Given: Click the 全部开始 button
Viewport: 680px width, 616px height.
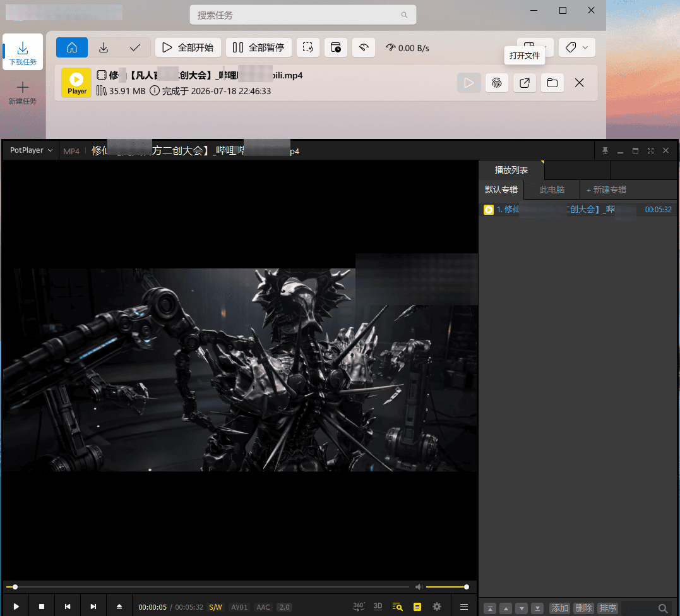Looking at the screenshot, I should click(188, 47).
